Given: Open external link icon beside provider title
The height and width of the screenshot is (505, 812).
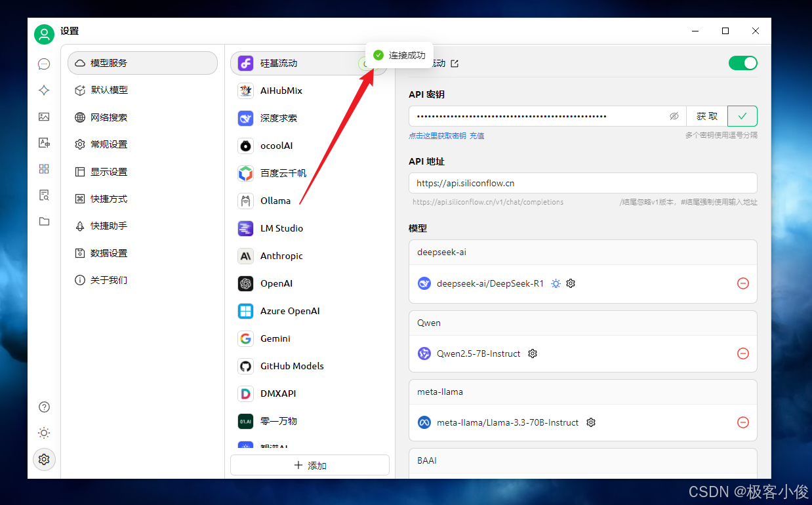Looking at the screenshot, I should (455, 64).
